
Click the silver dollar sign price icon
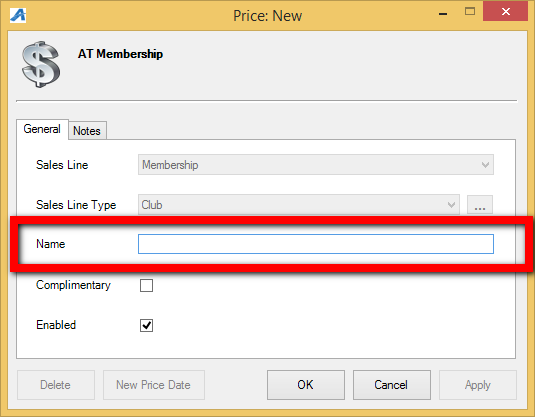(x=41, y=64)
